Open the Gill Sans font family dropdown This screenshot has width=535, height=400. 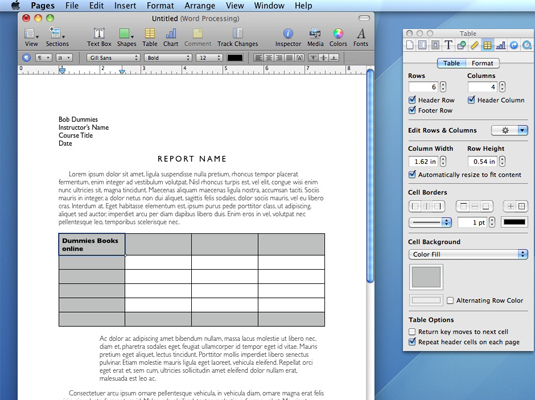113,58
